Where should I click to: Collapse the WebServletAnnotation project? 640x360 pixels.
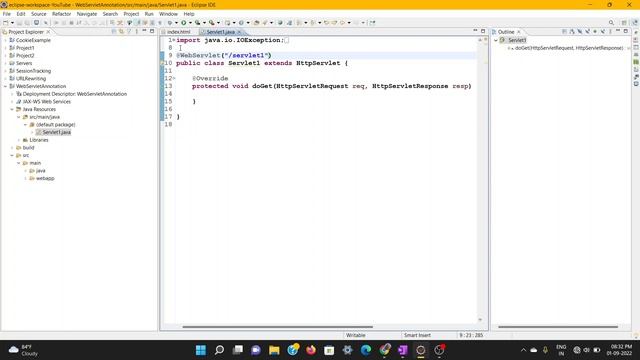click(6, 86)
